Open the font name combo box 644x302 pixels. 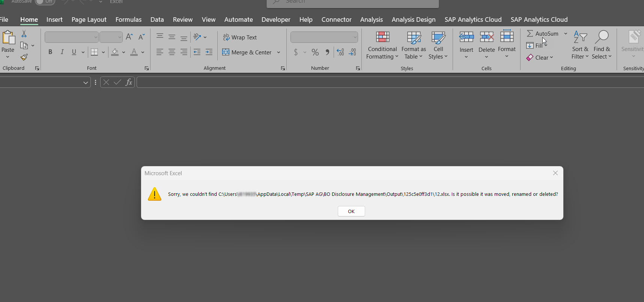[71, 37]
